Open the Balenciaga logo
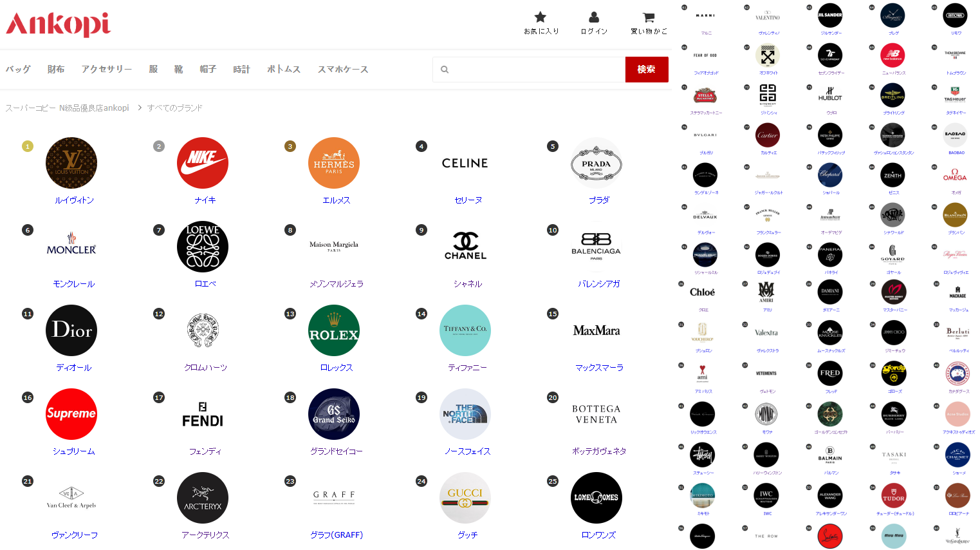The height and width of the screenshot is (550, 980). coord(596,247)
